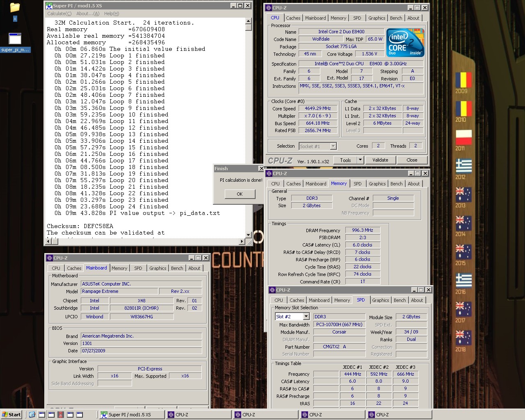Switch to Bench tab in top CPU-Z window
Screen dimensions: 525x420
396,18
